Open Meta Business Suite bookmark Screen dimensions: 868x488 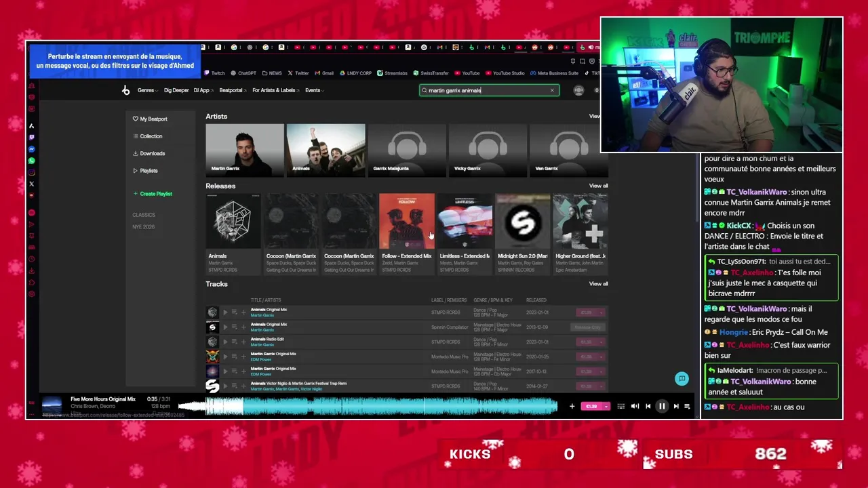[555, 73]
